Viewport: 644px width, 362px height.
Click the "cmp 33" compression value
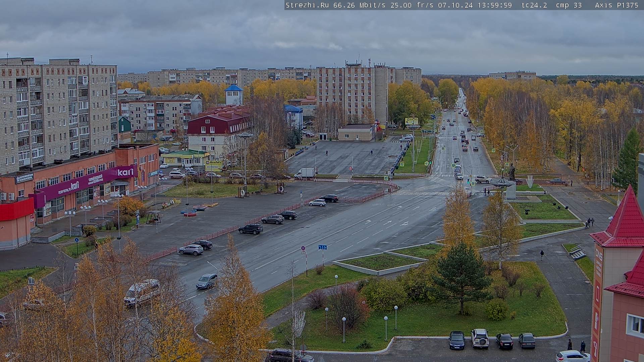[569, 5]
